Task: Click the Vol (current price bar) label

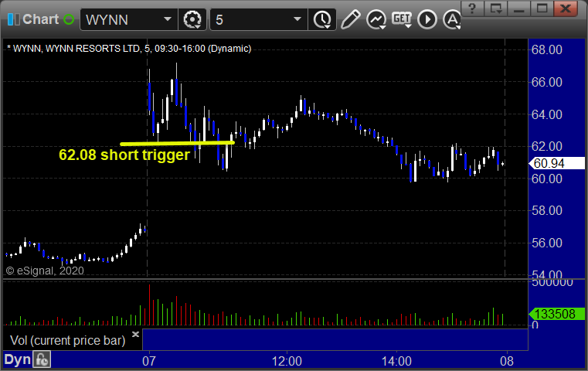Action: (67, 341)
